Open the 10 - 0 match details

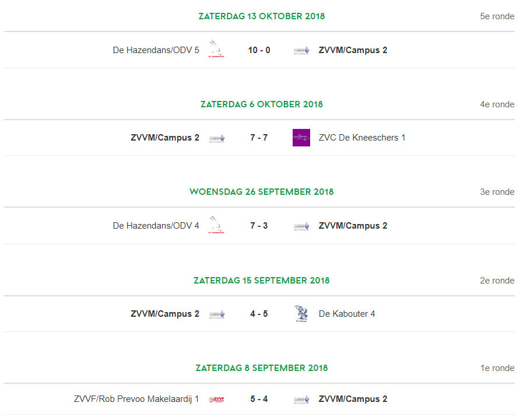[x=259, y=50]
